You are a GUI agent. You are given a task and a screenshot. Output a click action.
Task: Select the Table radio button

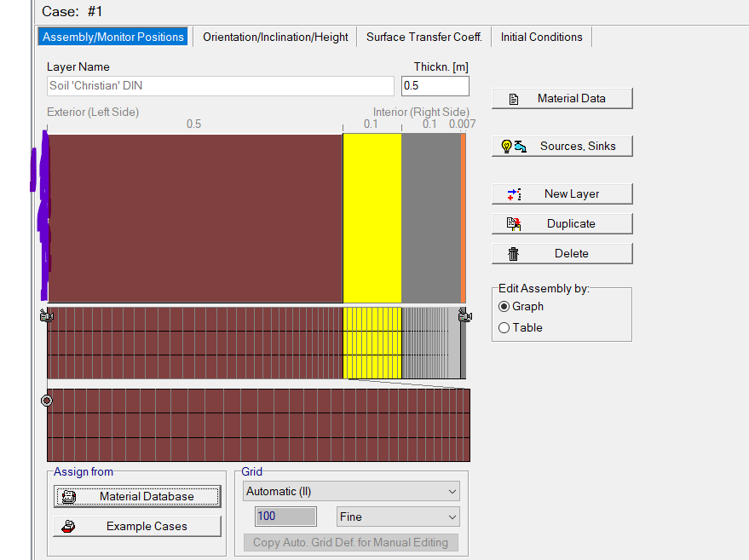click(504, 328)
